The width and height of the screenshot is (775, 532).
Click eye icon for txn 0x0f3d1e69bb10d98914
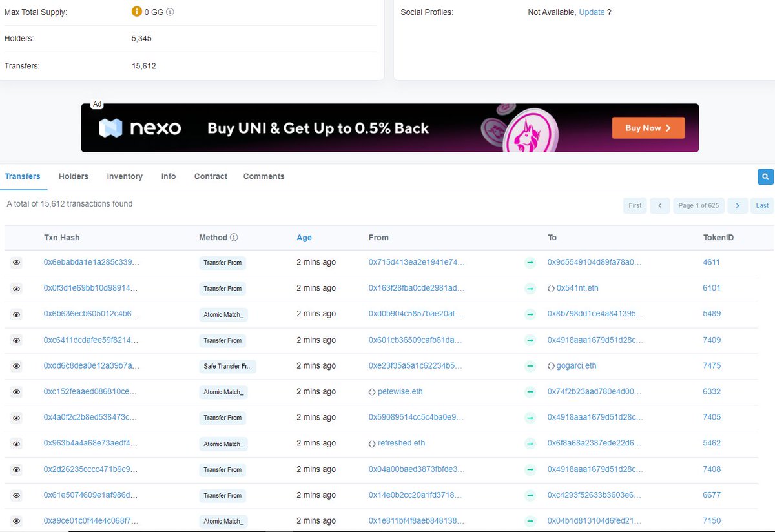click(17, 289)
